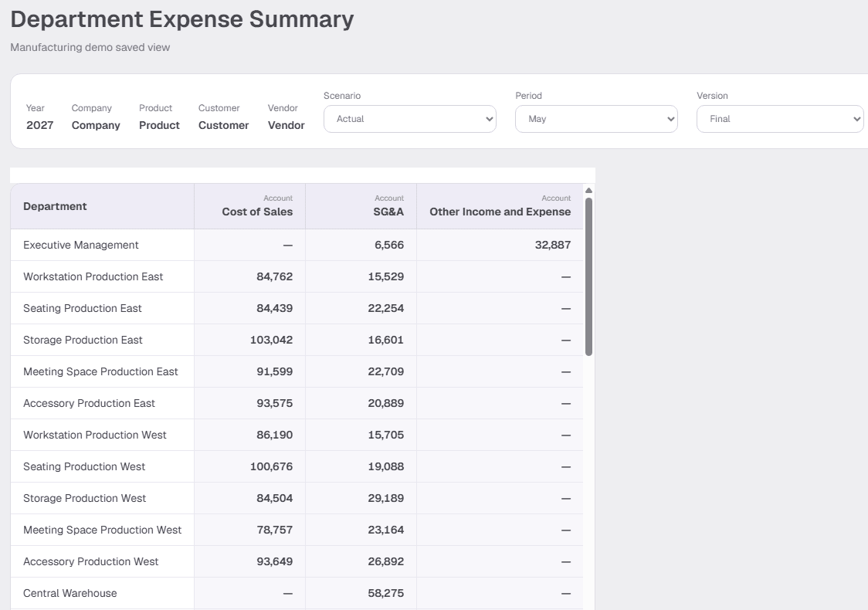
Task: Select the Accessory Production West row label
Action: coord(91,561)
